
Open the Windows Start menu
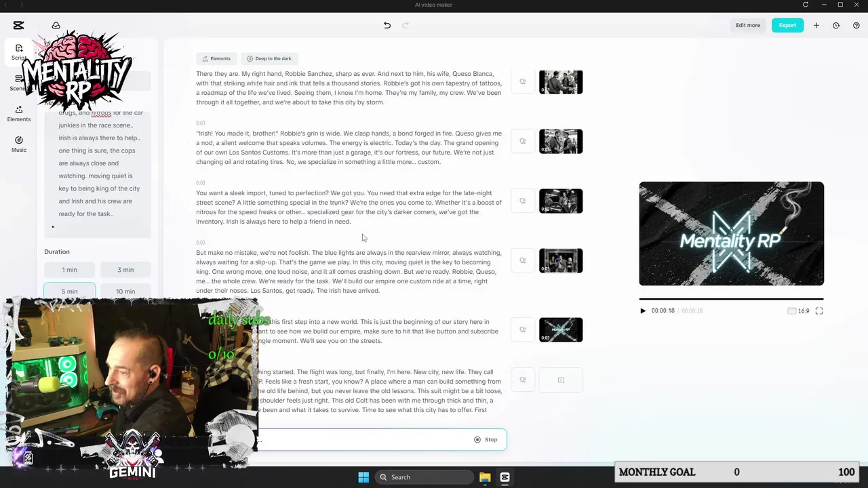pos(363,477)
